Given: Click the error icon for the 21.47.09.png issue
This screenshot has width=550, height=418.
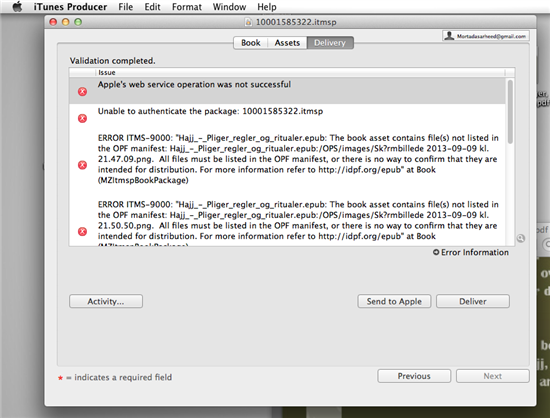Looking at the screenshot, I should tap(82, 165).
